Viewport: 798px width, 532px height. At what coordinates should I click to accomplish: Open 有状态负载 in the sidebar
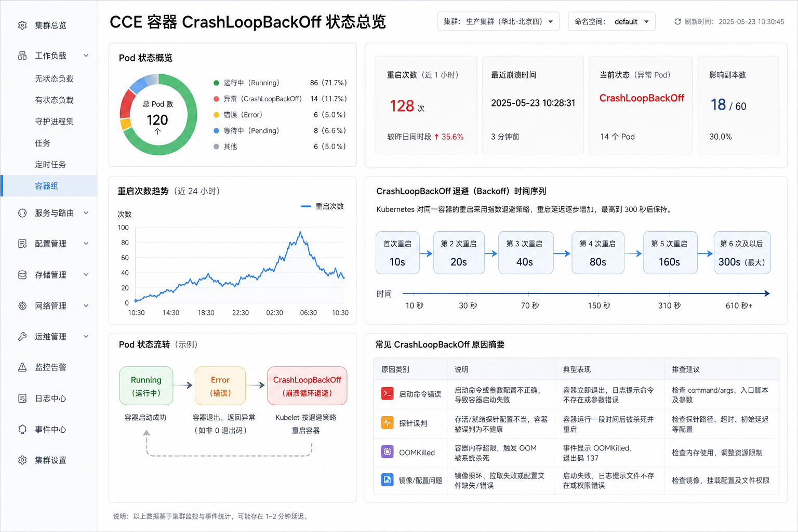coord(54,100)
